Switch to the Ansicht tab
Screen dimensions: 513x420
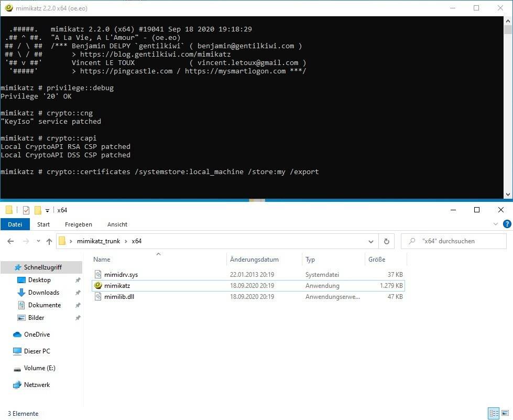(x=117, y=224)
